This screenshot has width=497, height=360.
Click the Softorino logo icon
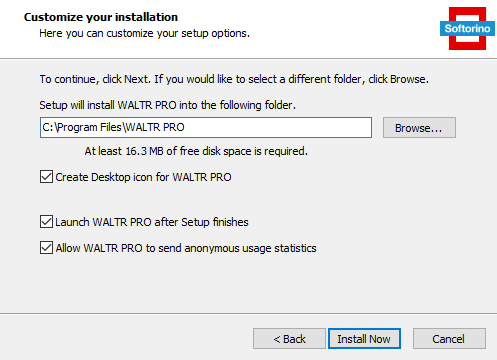[467, 29]
